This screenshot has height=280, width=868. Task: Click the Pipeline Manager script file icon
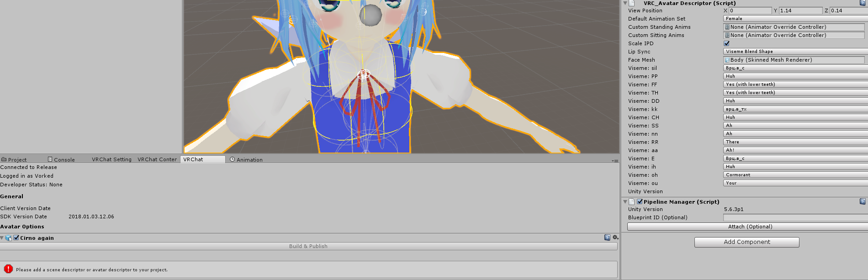coord(632,201)
